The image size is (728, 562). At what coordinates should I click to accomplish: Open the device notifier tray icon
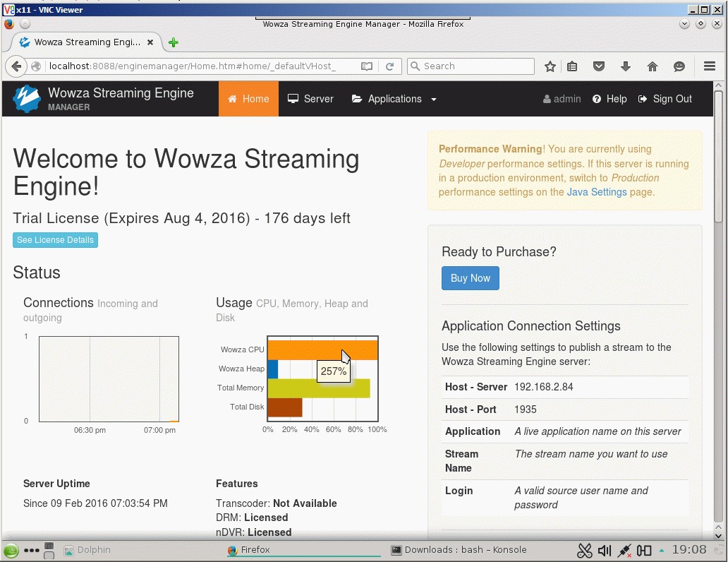(644, 551)
